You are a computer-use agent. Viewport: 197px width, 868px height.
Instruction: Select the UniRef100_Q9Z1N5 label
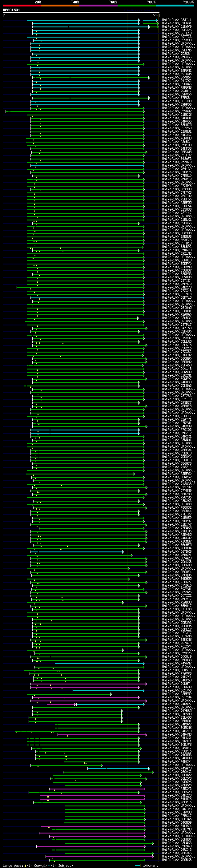(x=176, y=254)
